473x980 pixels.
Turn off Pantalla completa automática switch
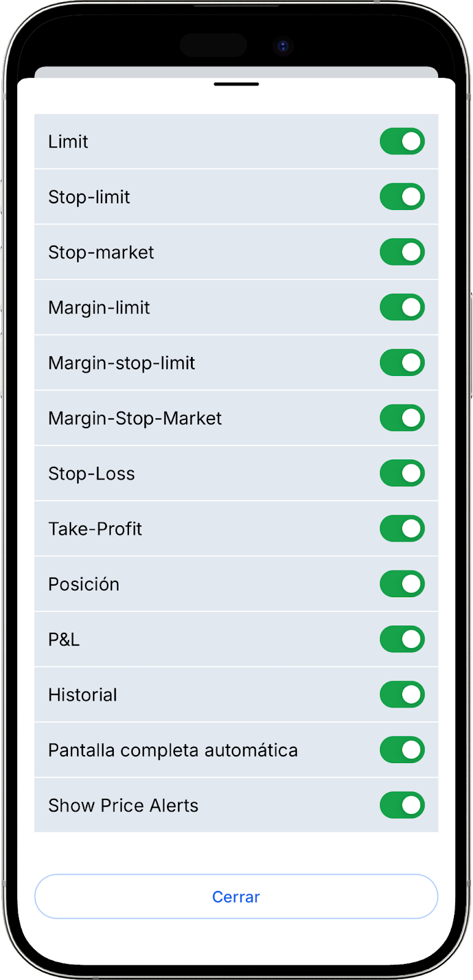click(402, 750)
